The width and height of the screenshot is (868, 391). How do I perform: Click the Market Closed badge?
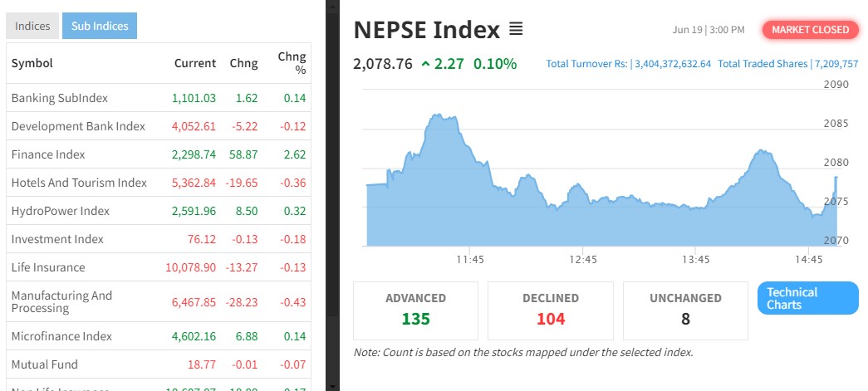(811, 30)
